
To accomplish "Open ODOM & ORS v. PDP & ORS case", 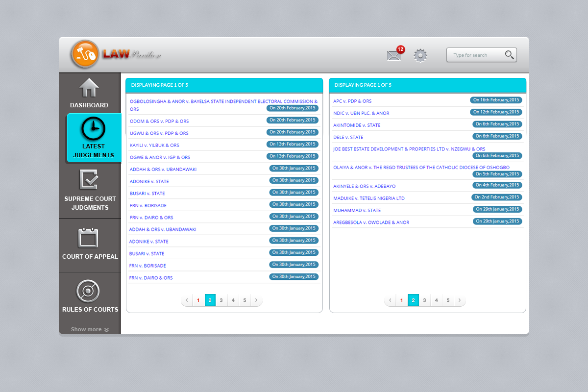I will pos(159,121).
